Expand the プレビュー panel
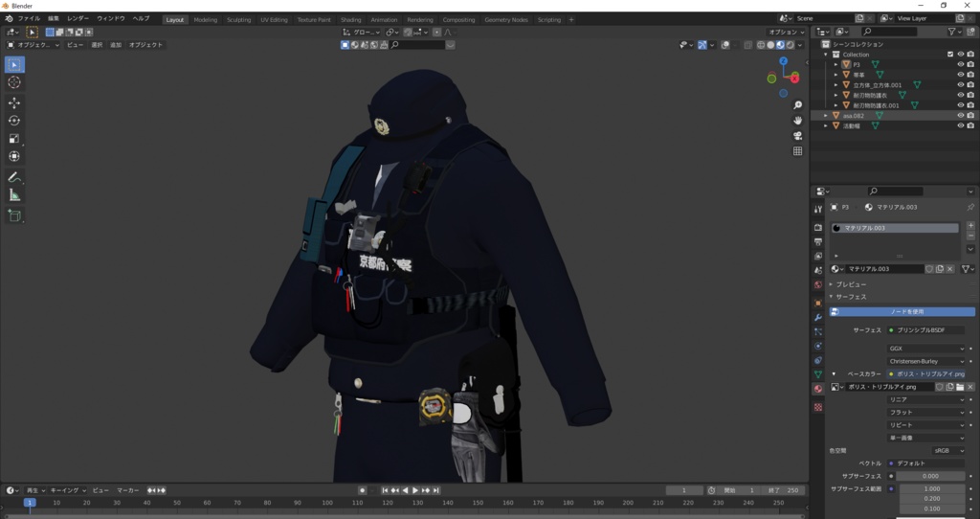 [851, 284]
